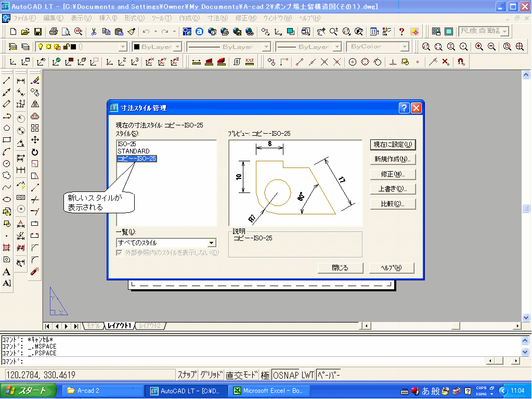The height and width of the screenshot is (399, 532).
Task: Open the 尺度自動 scale dropdown
Action: click(505, 32)
